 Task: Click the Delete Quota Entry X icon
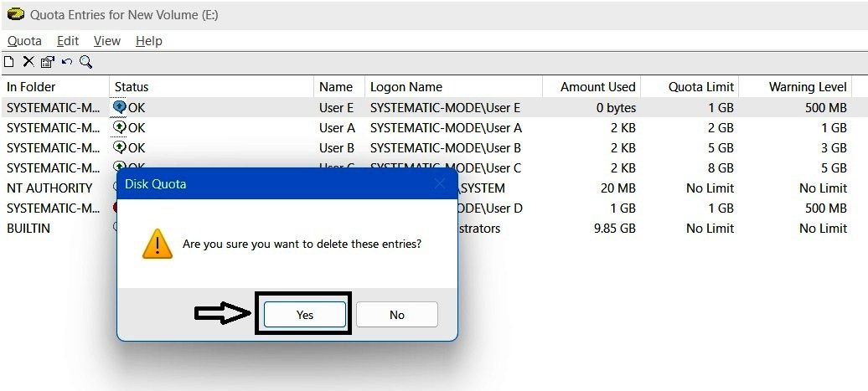28,62
